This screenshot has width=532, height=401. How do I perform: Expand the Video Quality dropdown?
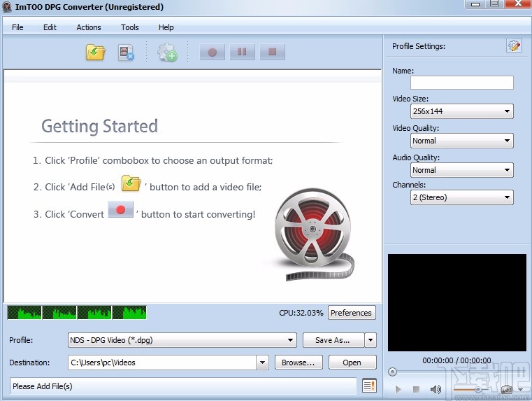coord(462,141)
